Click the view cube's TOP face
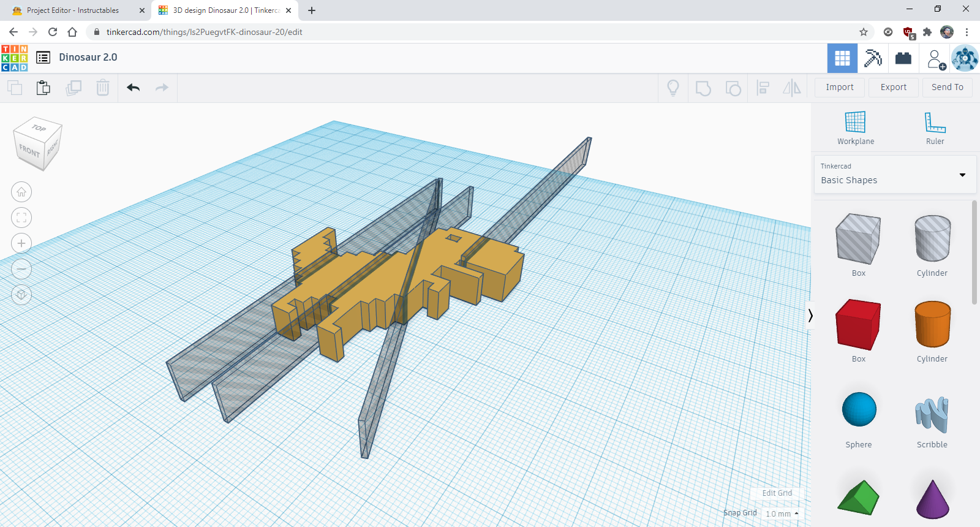The height and width of the screenshot is (527, 980). click(39, 127)
